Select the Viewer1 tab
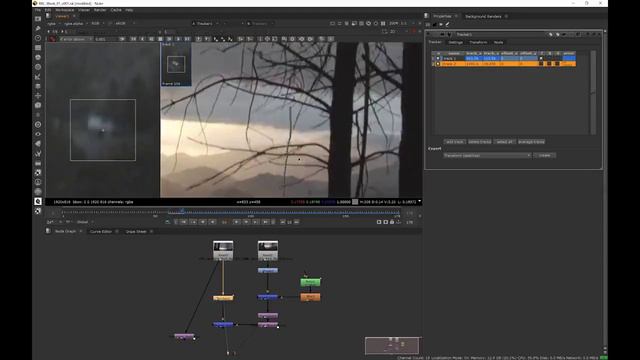The image size is (640, 360). tap(62, 16)
